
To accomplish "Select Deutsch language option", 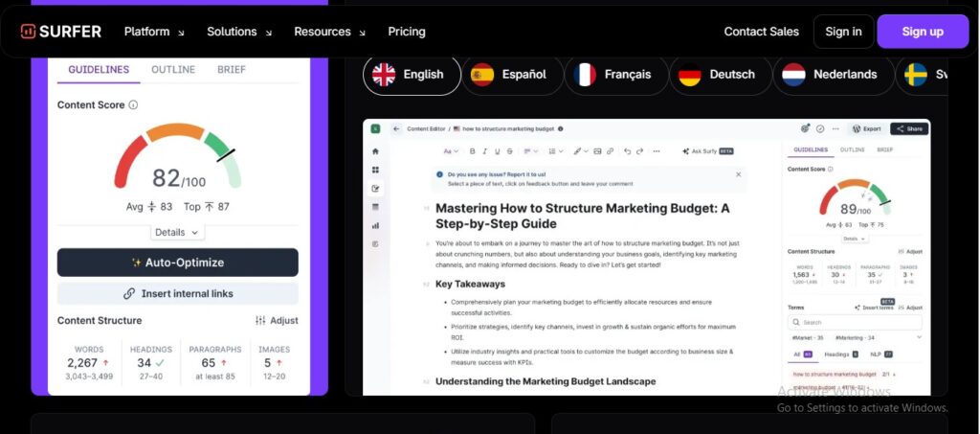I will click(x=720, y=75).
